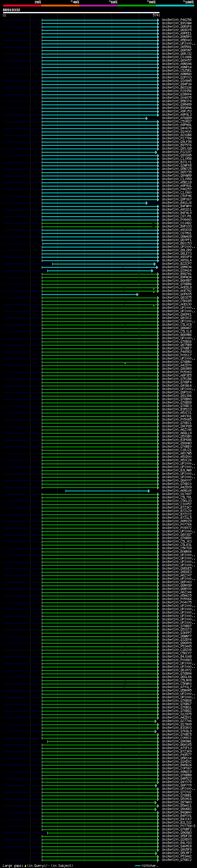
Task: Open hit UniRef100_A4ZDY0
Action: [176, 365]
